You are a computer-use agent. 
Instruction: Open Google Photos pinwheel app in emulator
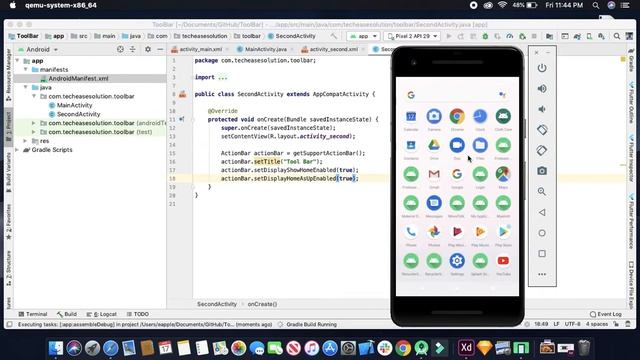coord(434,232)
